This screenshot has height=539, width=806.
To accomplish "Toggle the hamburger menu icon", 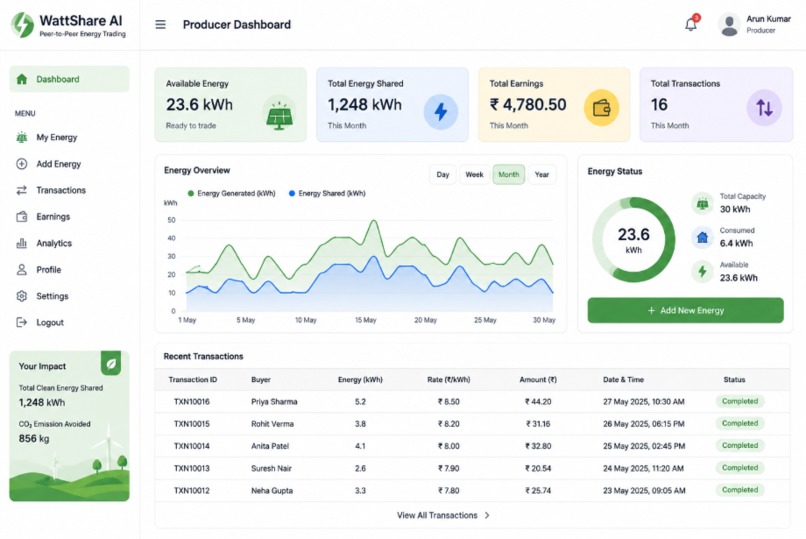I will tap(160, 25).
